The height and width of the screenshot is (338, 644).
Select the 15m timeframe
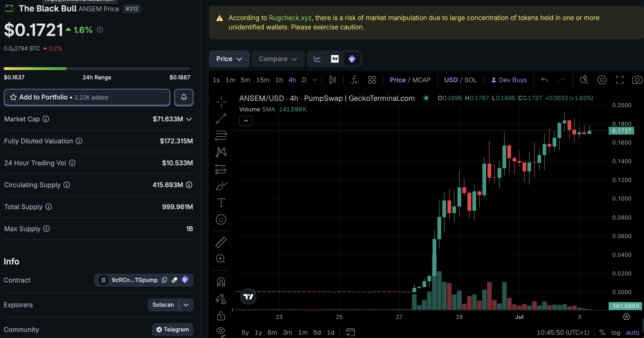(263, 80)
